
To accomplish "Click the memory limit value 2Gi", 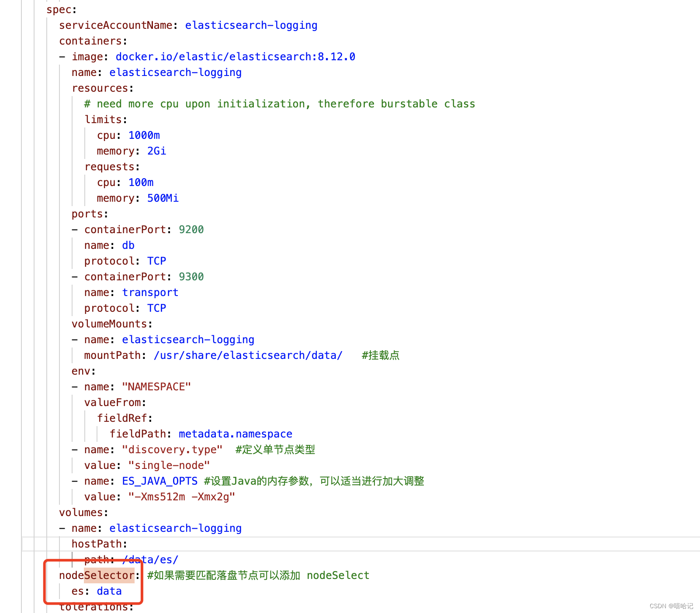I will pyautogui.click(x=157, y=151).
